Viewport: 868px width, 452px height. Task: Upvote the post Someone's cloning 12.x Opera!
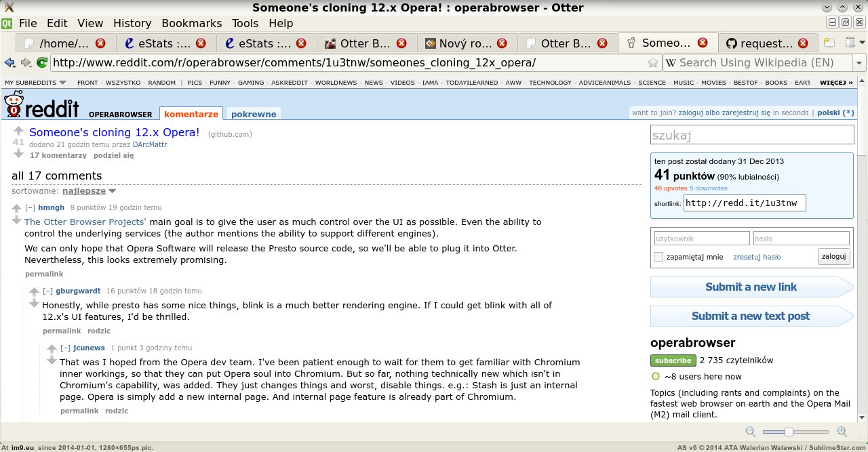tap(18, 131)
